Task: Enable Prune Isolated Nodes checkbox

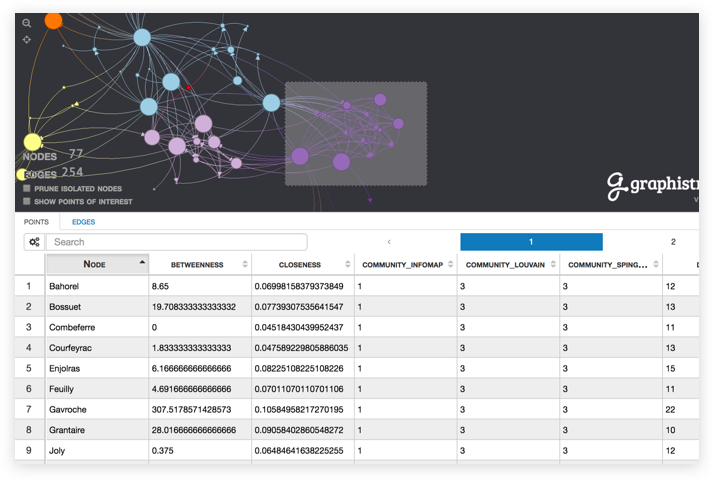Action: coord(27,188)
